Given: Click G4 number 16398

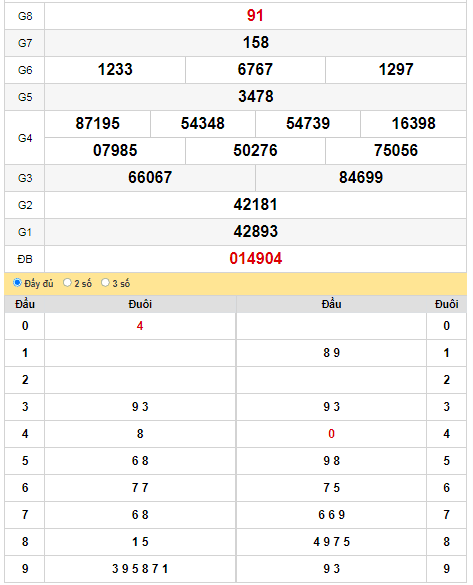Looking at the screenshot, I should click(413, 123).
